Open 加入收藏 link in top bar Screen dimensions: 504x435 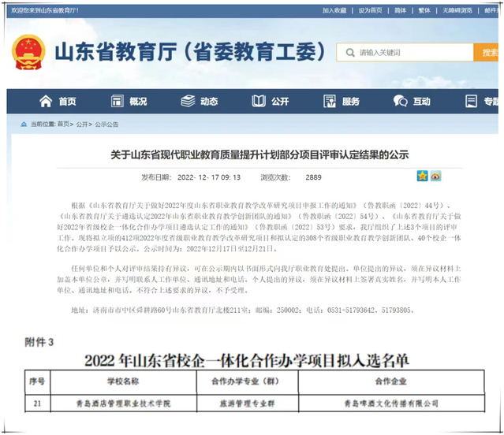click(334, 10)
